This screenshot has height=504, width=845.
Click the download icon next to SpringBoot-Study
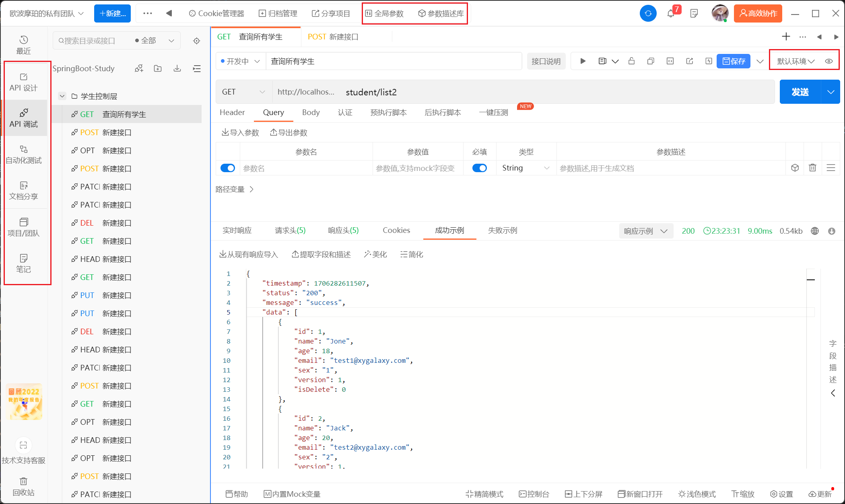177,68
